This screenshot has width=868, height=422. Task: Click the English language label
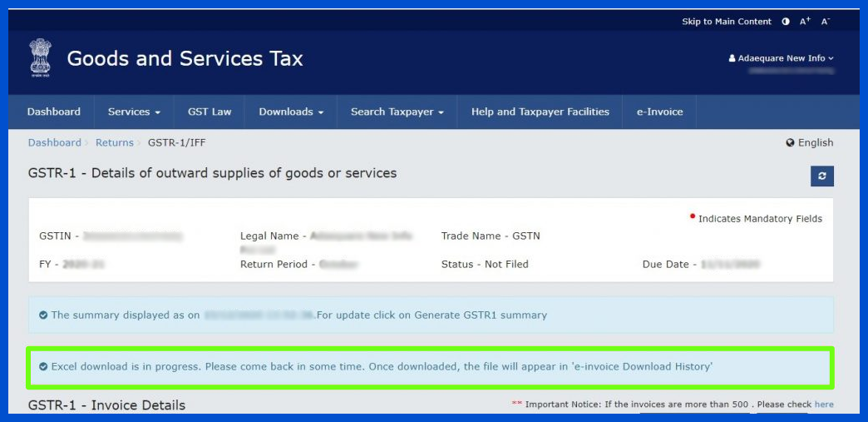click(x=816, y=142)
